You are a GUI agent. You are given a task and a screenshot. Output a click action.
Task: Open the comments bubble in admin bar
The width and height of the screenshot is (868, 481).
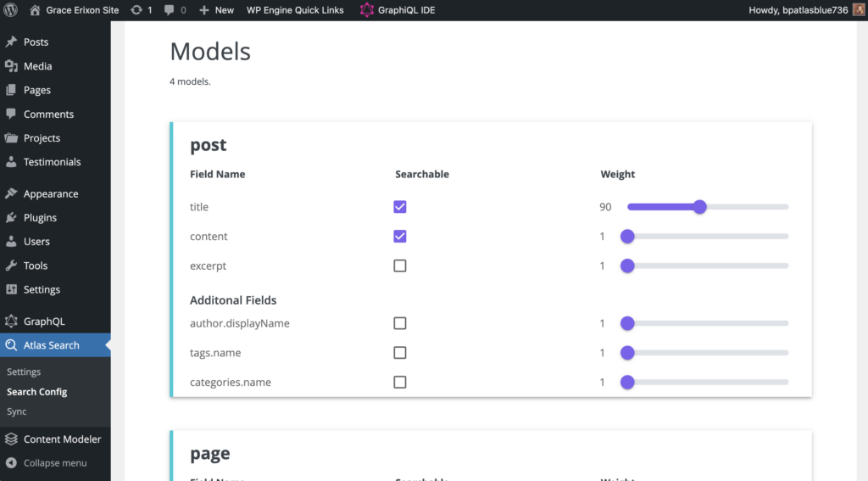click(x=170, y=10)
